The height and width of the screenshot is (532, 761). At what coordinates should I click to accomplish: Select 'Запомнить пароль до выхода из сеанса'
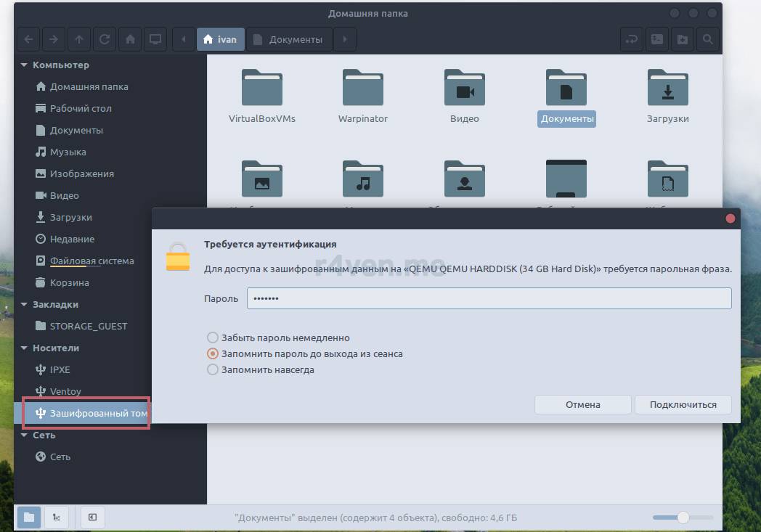(x=213, y=353)
